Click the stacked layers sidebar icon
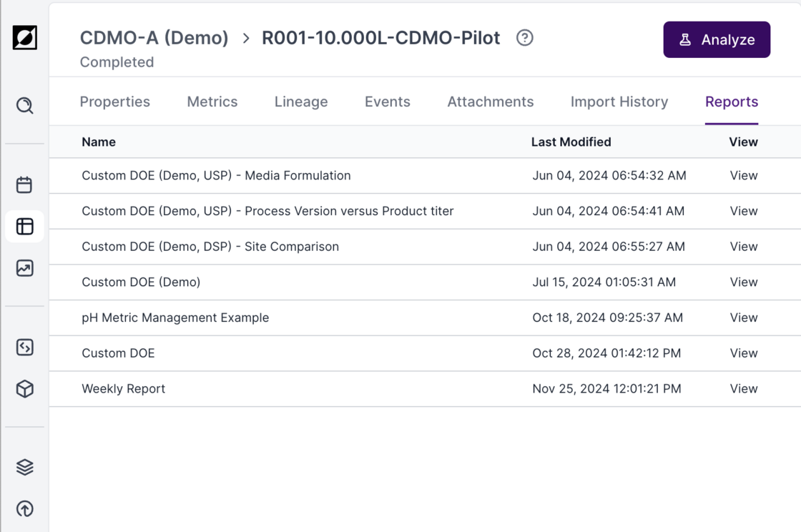 [x=25, y=467]
